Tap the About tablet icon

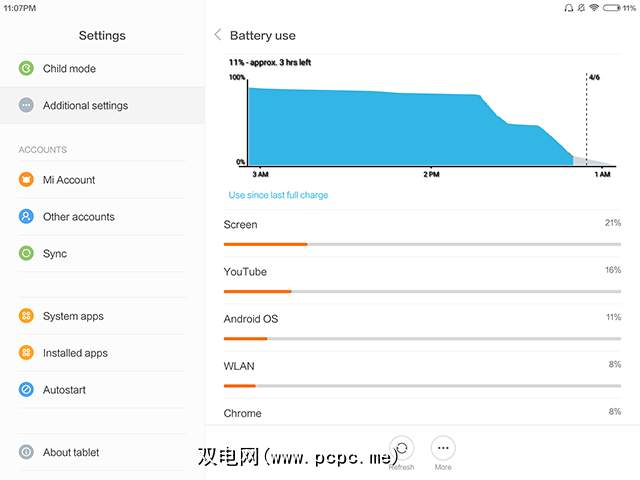point(26,452)
